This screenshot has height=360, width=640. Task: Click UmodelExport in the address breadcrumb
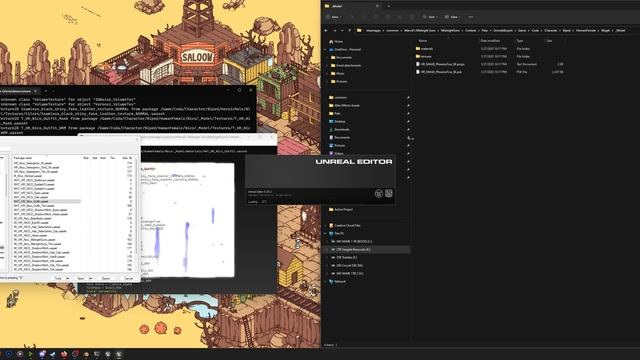(502, 31)
